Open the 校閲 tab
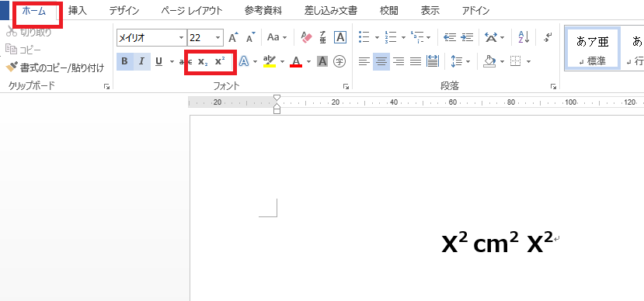The width and height of the screenshot is (644, 301). (x=389, y=11)
